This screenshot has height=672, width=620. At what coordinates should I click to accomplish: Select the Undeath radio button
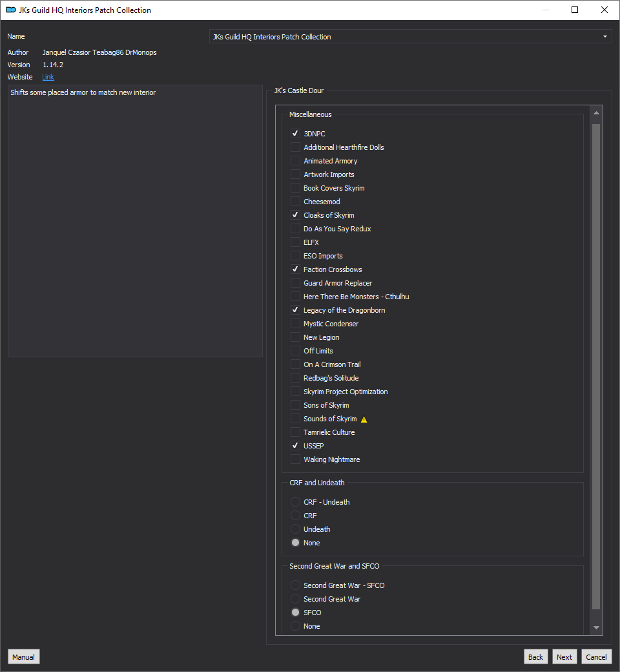(295, 529)
